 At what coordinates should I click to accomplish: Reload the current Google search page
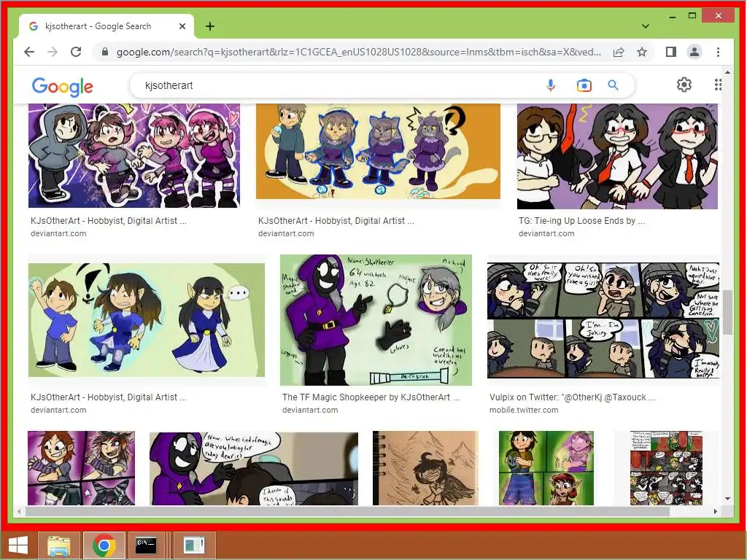(76, 52)
